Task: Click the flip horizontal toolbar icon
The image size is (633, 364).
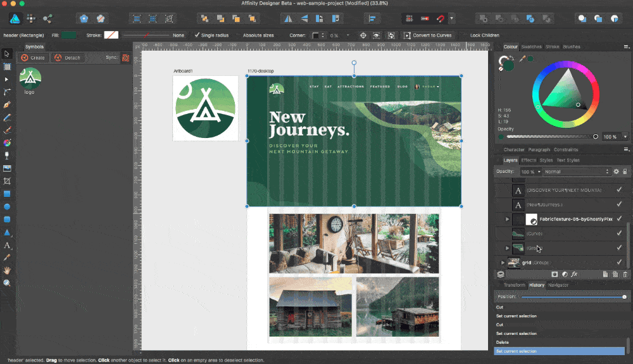Action: tap(288, 18)
